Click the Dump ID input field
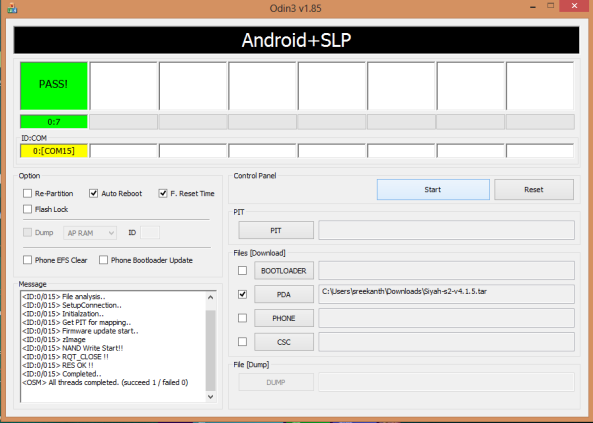 [x=150, y=232]
